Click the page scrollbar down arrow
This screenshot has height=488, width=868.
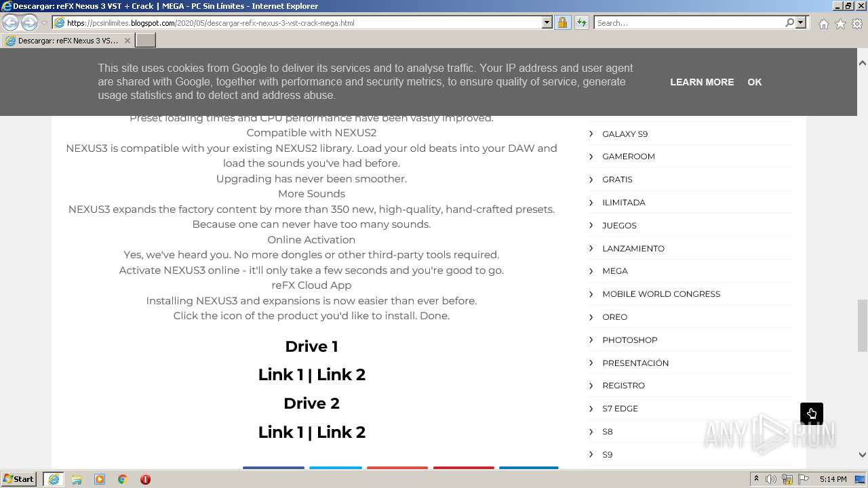click(x=863, y=455)
